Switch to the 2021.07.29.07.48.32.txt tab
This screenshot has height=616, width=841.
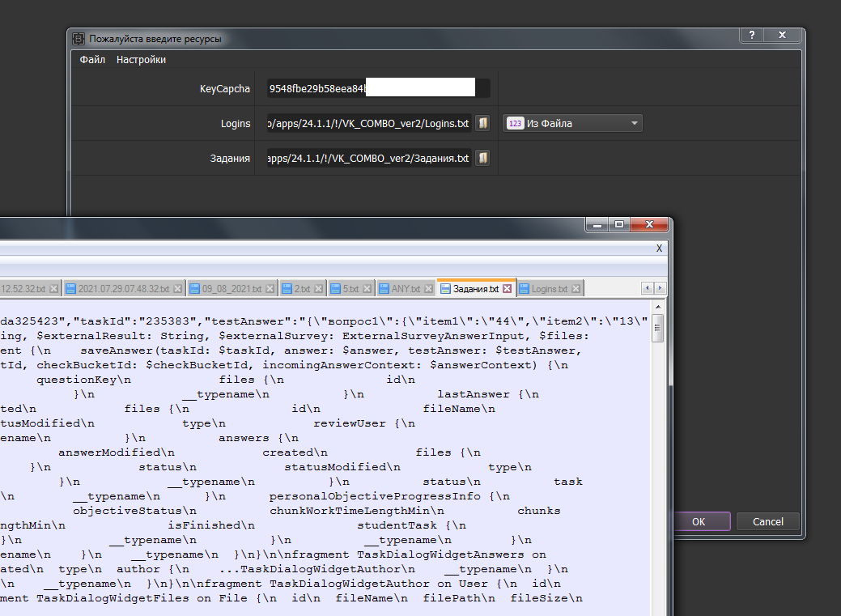[x=124, y=289]
